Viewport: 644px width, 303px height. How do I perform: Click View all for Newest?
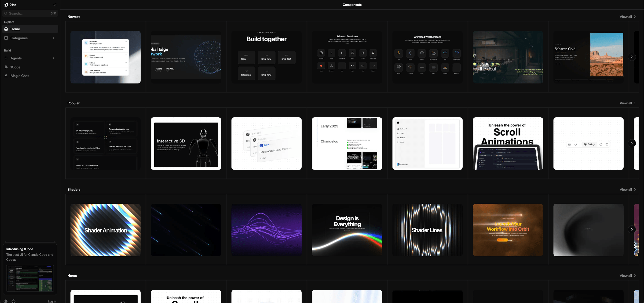(628, 17)
